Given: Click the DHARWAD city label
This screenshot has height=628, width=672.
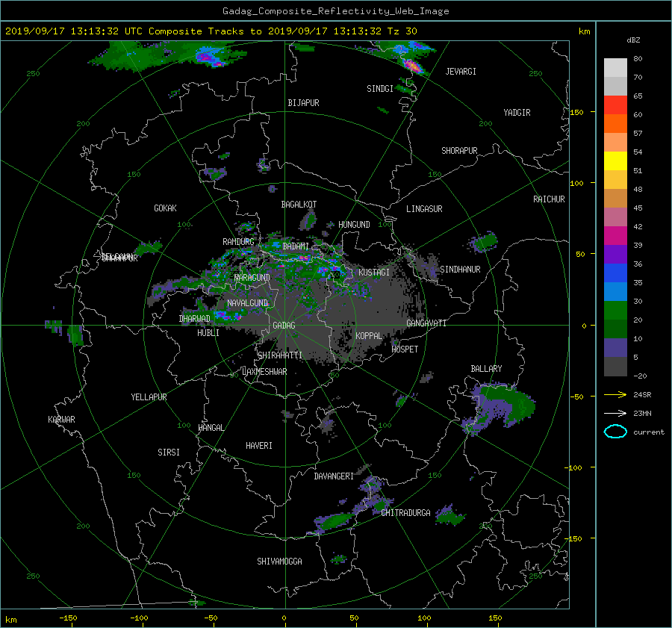Looking at the screenshot, I should pyautogui.click(x=195, y=319).
